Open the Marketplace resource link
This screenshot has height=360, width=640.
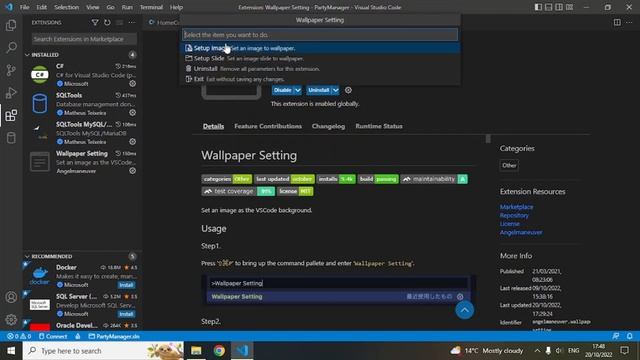516,207
